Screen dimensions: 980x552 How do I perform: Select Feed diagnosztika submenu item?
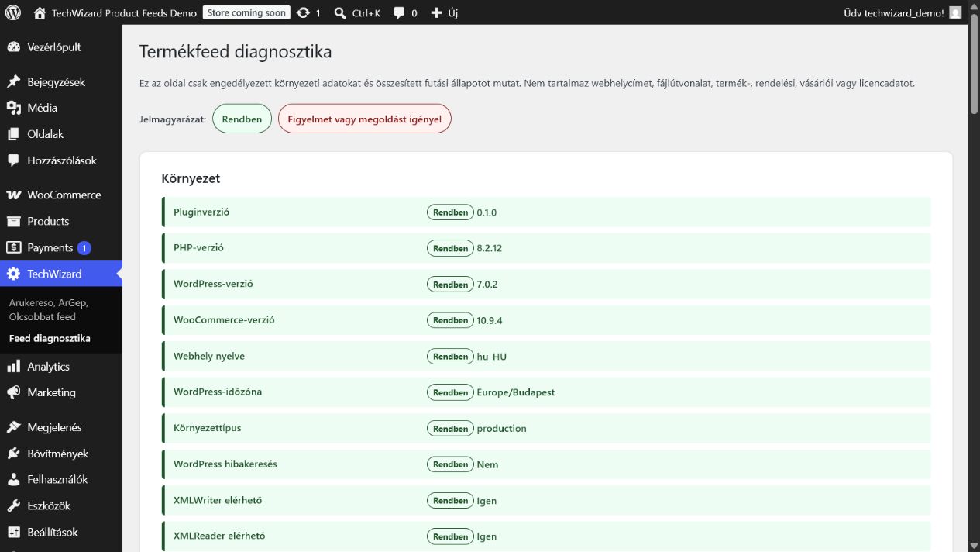coord(50,339)
